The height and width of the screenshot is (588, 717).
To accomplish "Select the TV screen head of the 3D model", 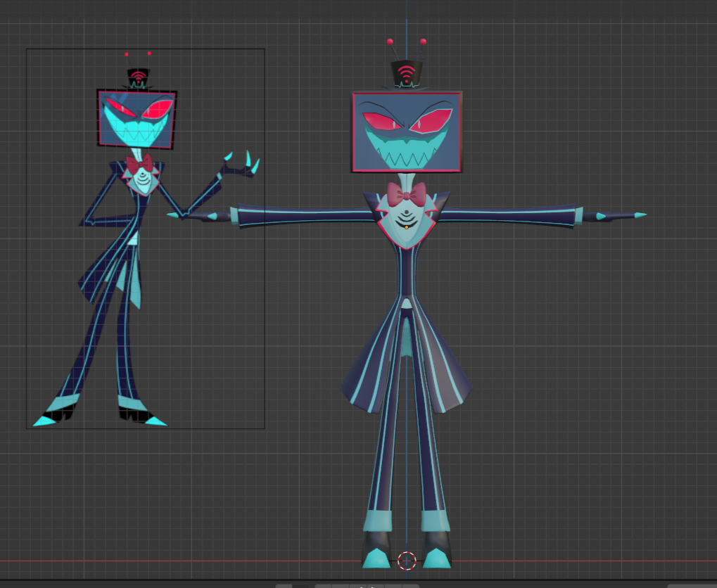I will click(x=407, y=132).
